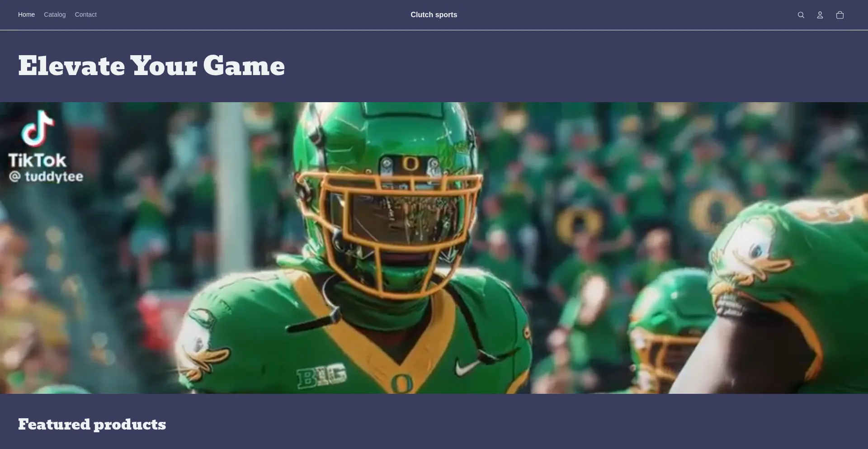Click the duck logo on left shoulder pad

203,344
